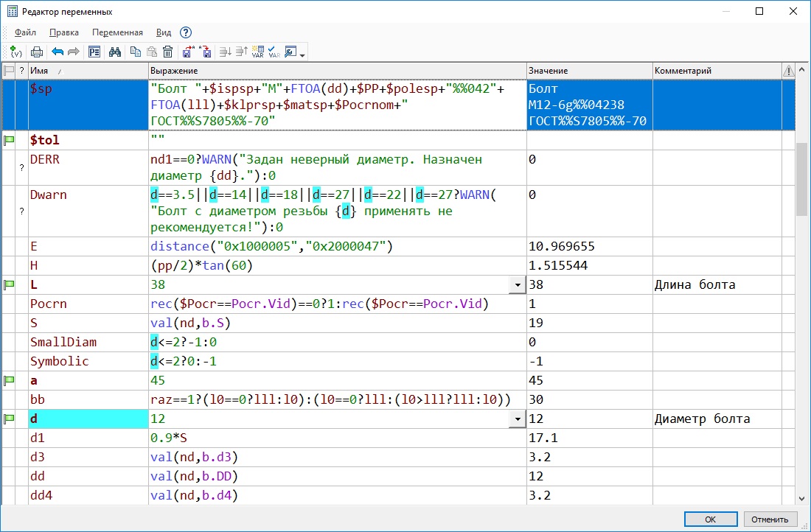811x532 pixels.
Task: Click value 10.969655 in E row
Action: [562, 247]
